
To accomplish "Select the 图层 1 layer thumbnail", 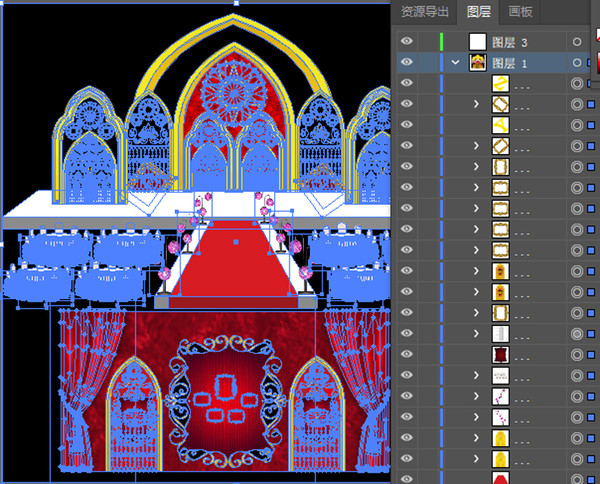I will 478,62.
